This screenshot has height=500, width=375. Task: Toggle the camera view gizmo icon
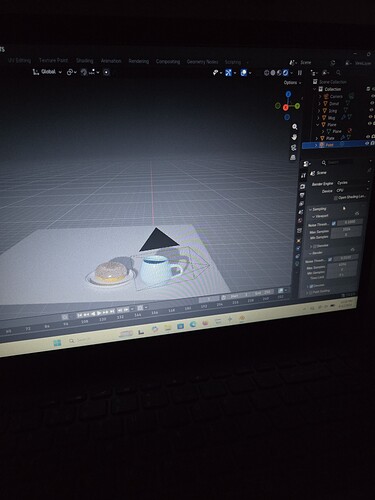[294, 147]
